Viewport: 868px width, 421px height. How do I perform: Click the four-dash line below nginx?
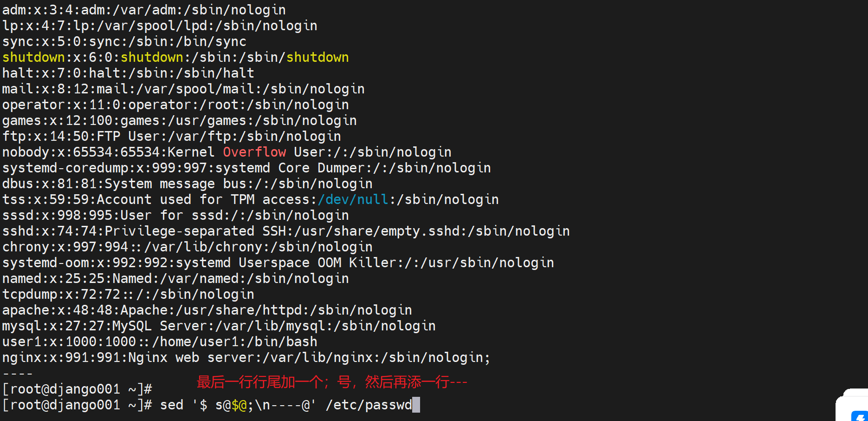pyautogui.click(x=18, y=373)
